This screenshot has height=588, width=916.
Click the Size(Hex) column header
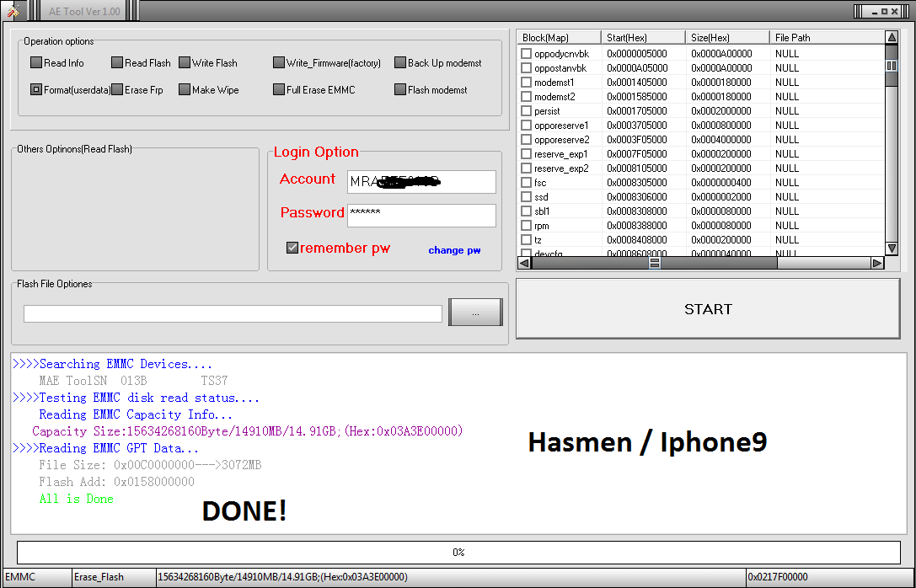[727, 37]
